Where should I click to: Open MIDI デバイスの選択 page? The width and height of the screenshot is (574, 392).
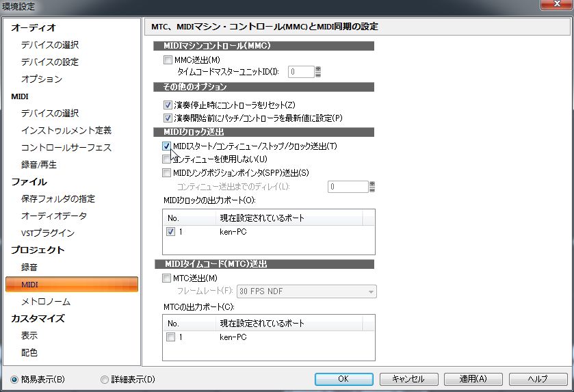(50, 113)
